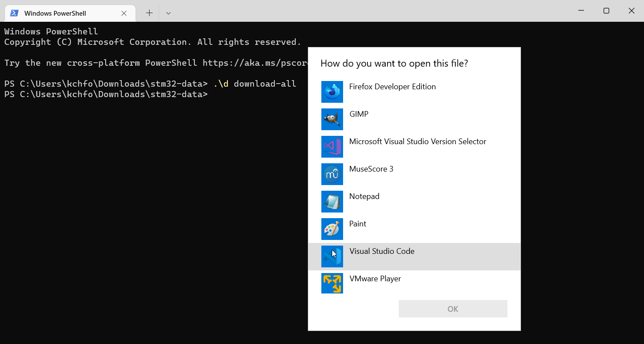This screenshot has height=344, width=644.
Task: Maximize the Windows Terminal window
Action: (x=606, y=11)
